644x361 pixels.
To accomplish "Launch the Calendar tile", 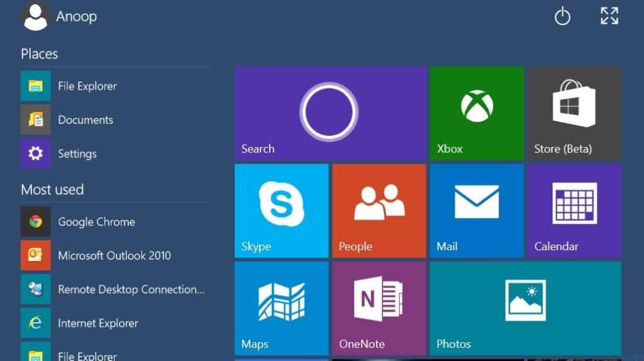I will [574, 211].
